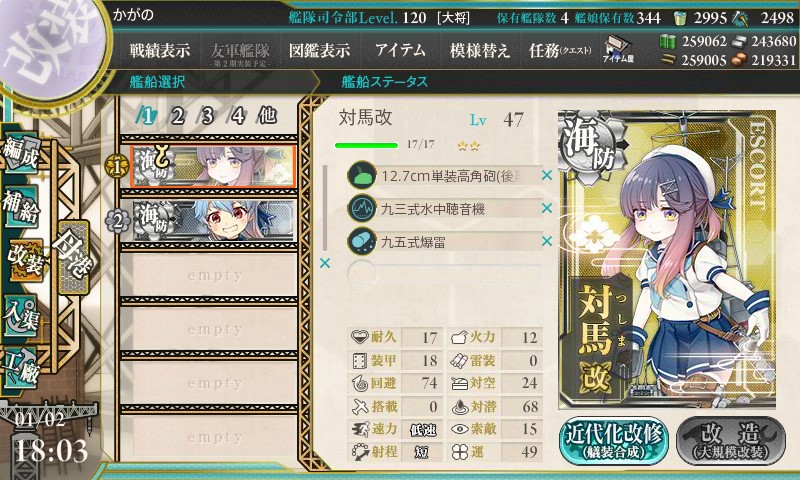The image size is (800, 480).
Task: Return to 母港 home port button
Action: coord(74,257)
